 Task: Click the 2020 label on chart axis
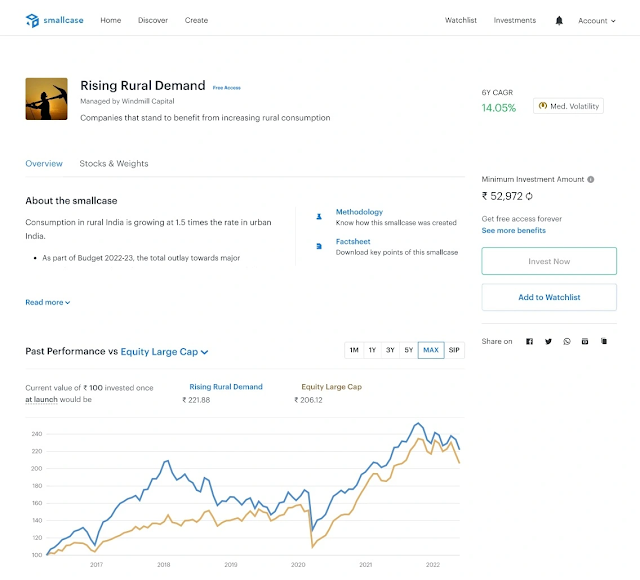coord(298,564)
